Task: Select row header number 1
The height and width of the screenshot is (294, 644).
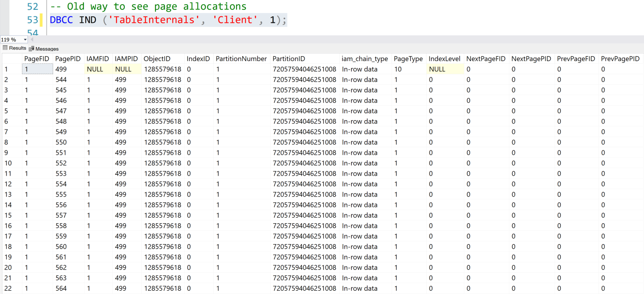Action: pos(11,69)
